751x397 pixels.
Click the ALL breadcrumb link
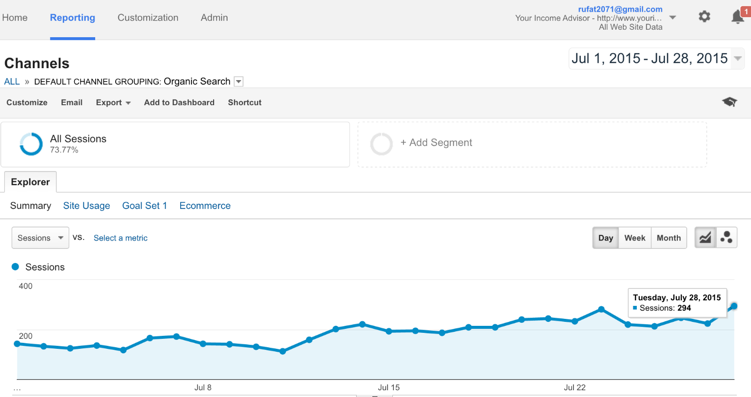(12, 81)
